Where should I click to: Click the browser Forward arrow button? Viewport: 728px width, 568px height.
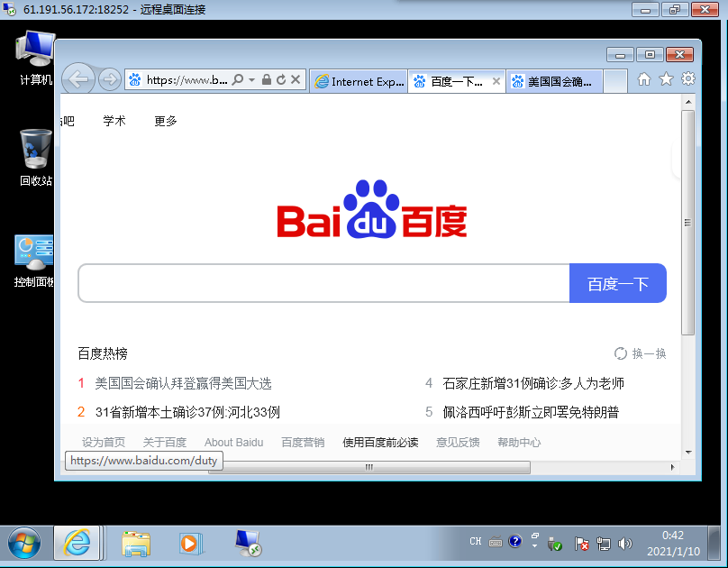[110, 80]
